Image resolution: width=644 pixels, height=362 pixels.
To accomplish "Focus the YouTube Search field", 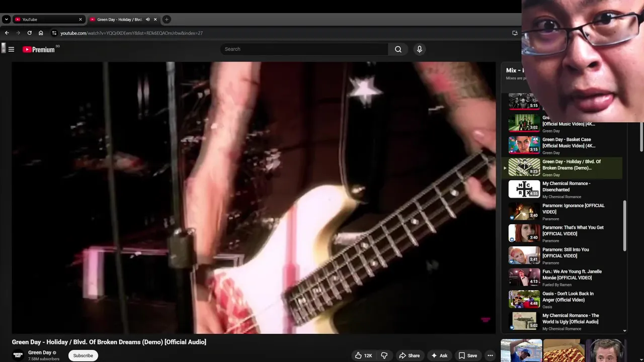I will point(304,49).
